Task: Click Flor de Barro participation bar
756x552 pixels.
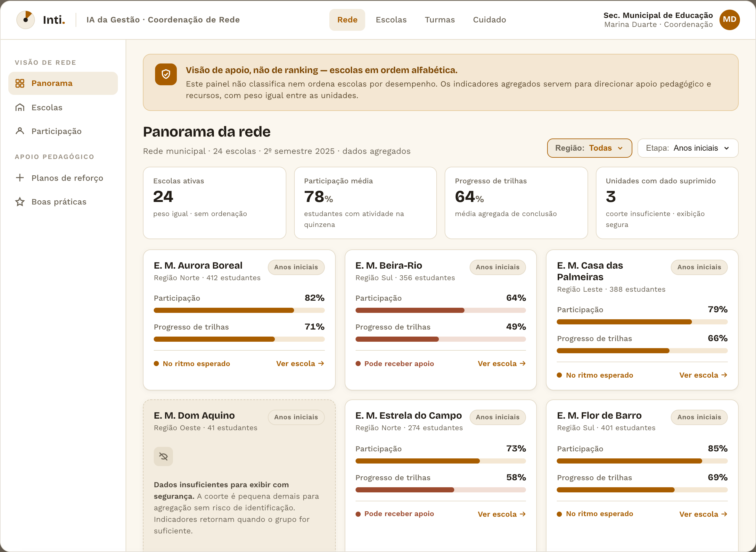Action: 642,461
